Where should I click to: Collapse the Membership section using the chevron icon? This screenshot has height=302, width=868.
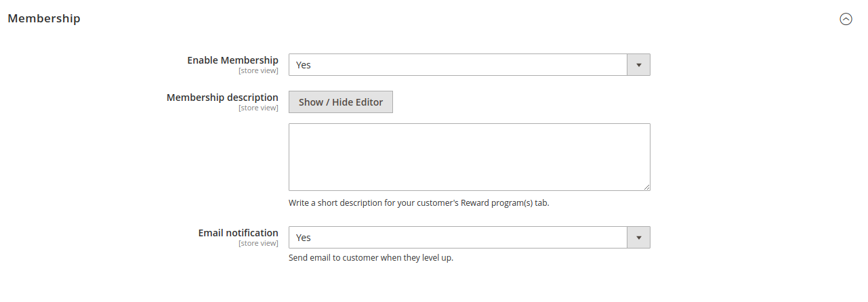click(846, 19)
